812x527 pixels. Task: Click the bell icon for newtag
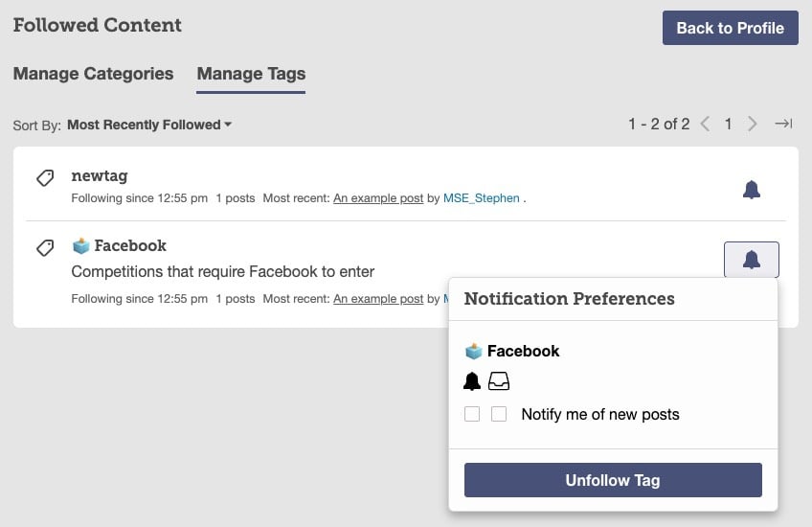coord(752,190)
